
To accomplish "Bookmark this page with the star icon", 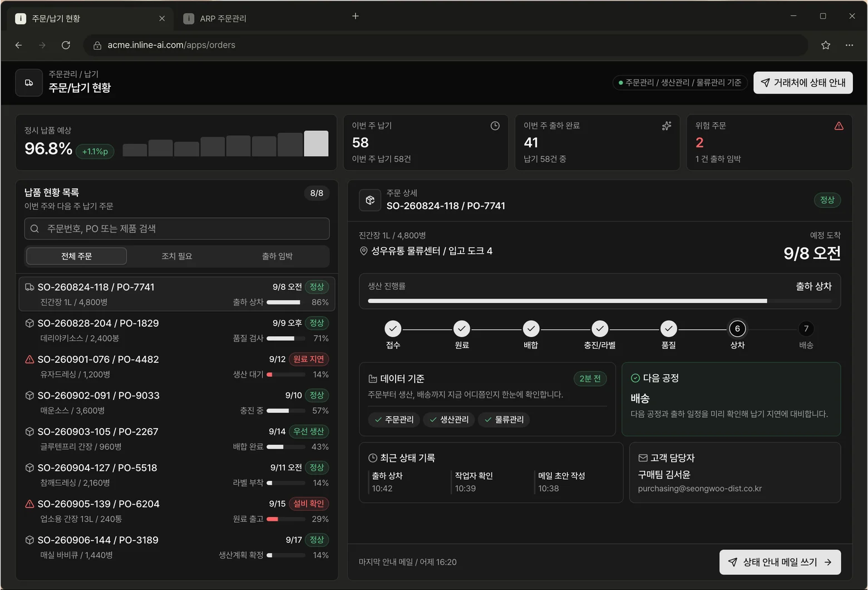I will (826, 45).
